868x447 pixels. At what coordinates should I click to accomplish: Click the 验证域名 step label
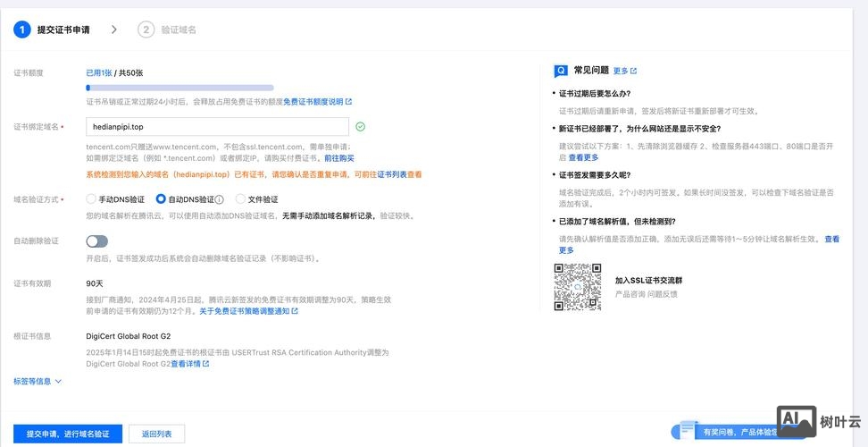pyautogui.click(x=179, y=30)
